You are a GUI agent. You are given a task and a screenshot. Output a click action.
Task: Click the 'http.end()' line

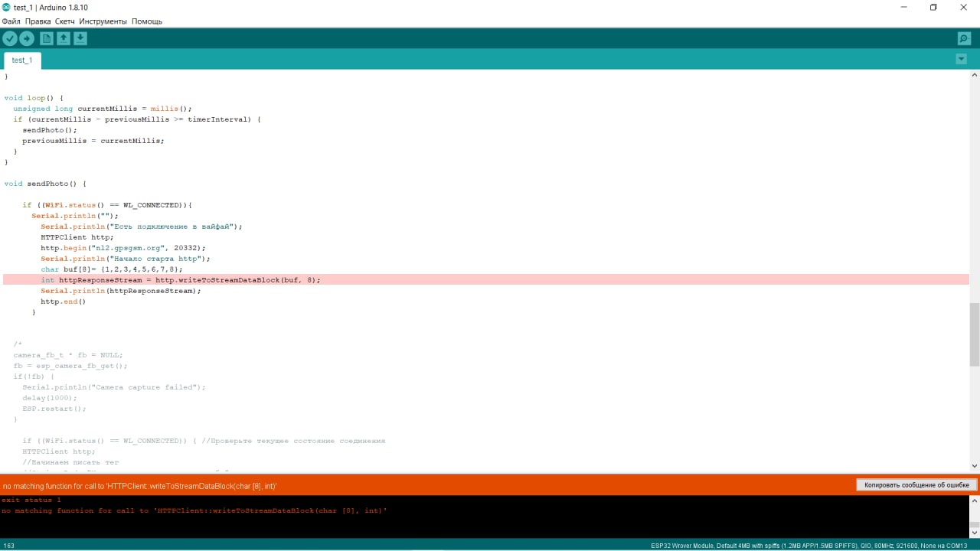pyautogui.click(x=64, y=302)
